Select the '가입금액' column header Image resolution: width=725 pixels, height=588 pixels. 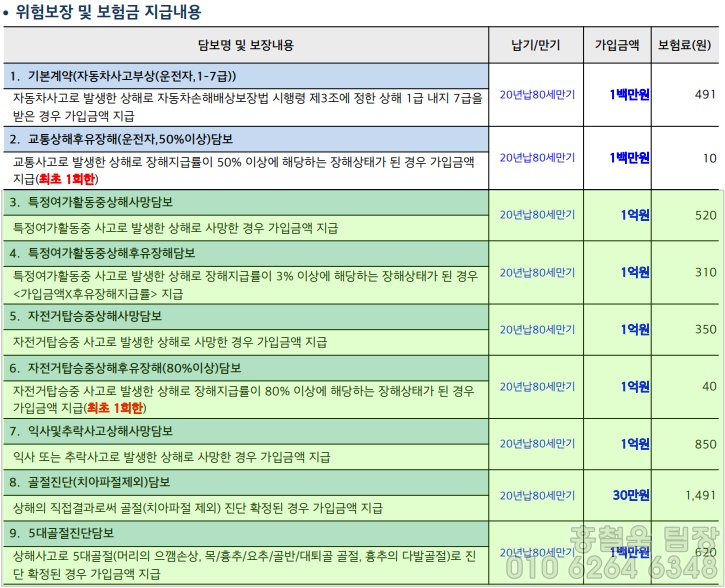(x=617, y=45)
